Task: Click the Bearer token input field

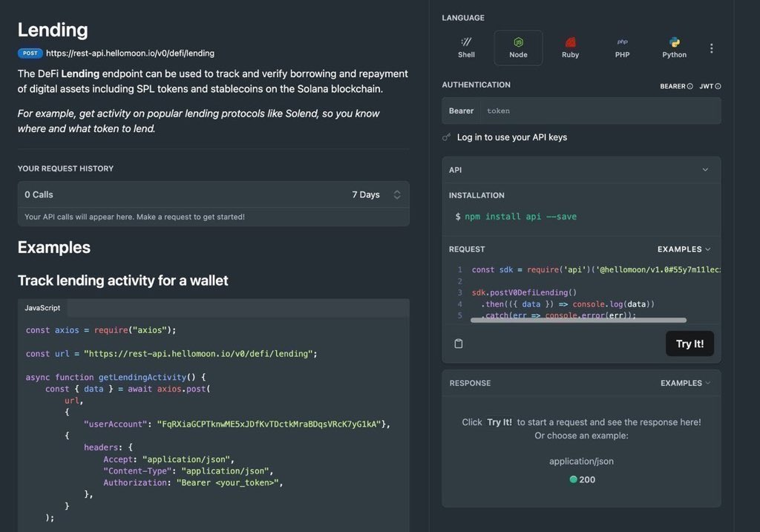Action: [600, 111]
